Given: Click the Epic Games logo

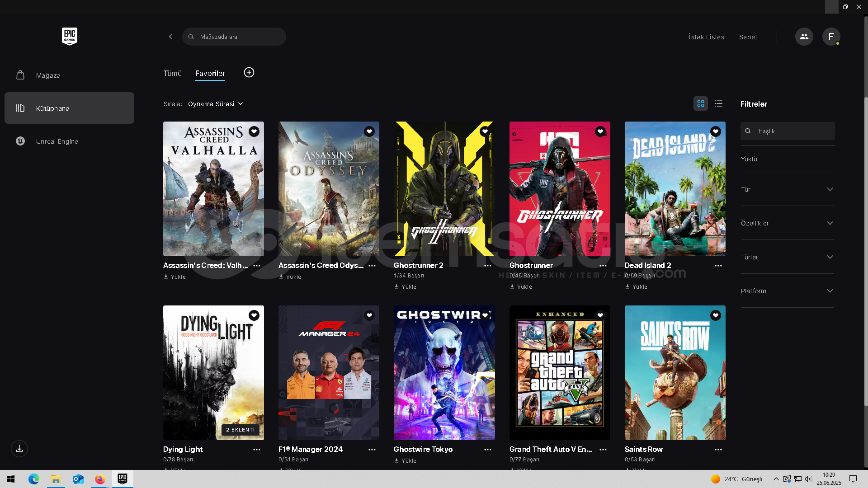Looking at the screenshot, I should pyautogui.click(x=70, y=36).
